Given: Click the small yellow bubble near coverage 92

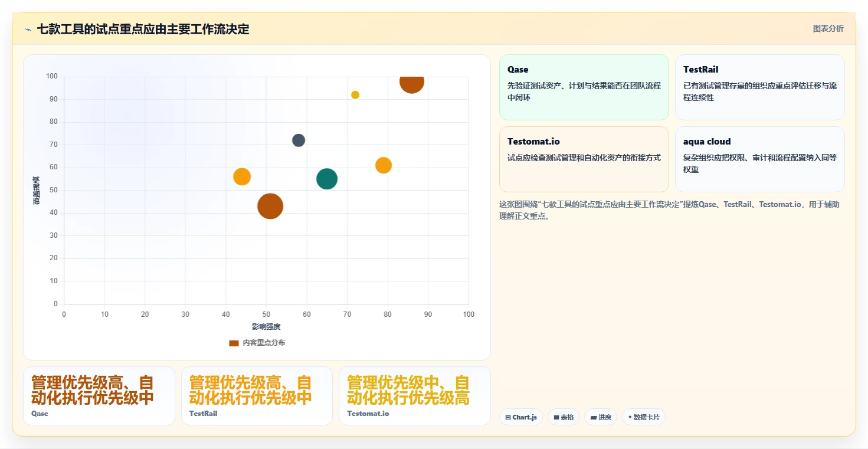Looking at the screenshot, I should [x=355, y=95].
